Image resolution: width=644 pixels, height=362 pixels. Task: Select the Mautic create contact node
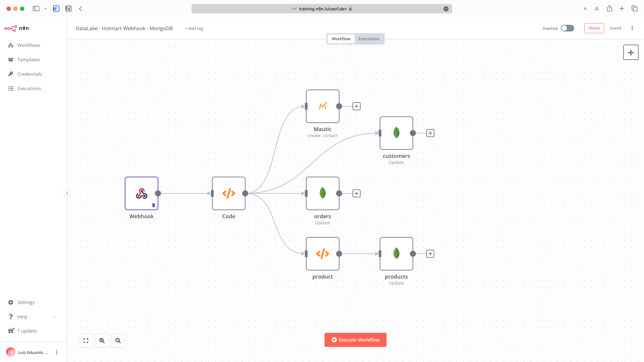322,106
